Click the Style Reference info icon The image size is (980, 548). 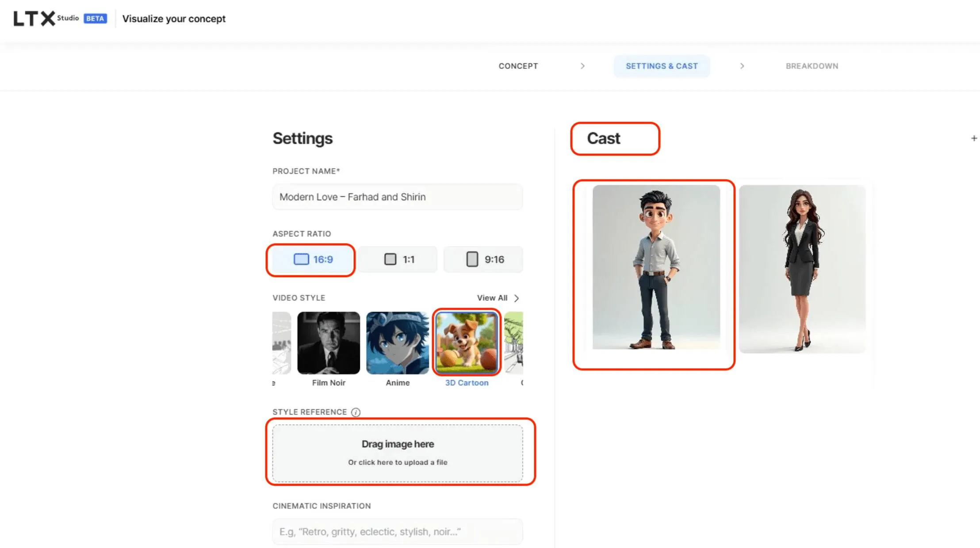[356, 412]
